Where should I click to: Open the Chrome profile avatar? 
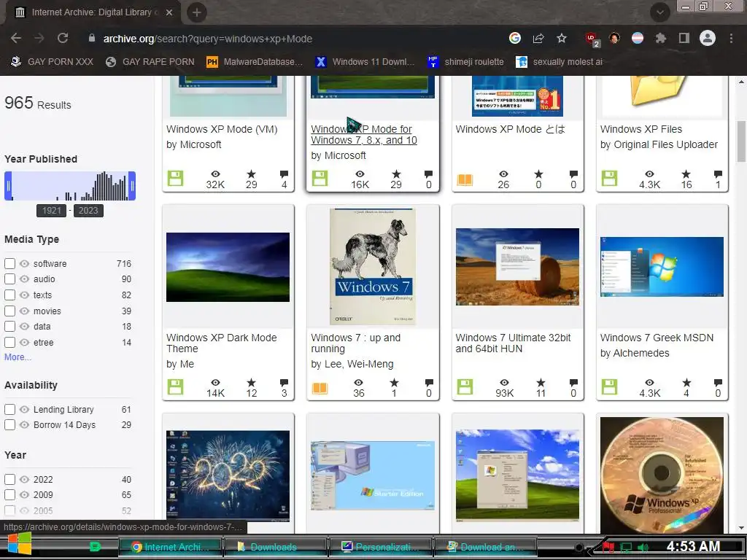(x=708, y=38)
